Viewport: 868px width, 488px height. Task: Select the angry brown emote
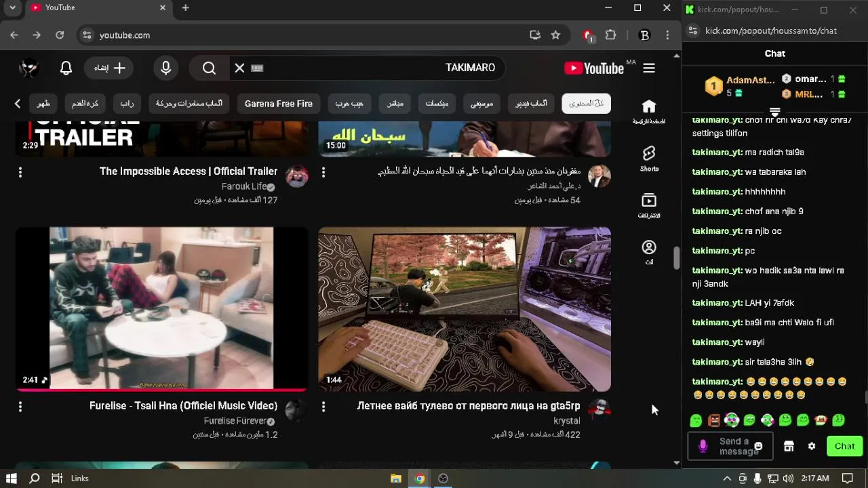tap(714, 420)
